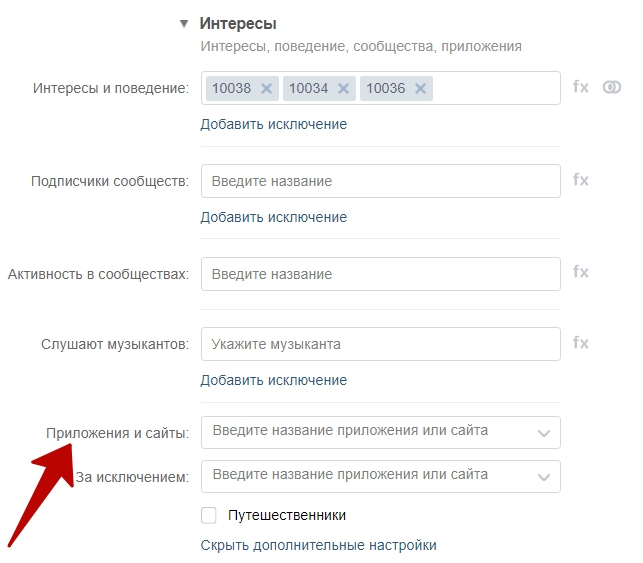
Task: Remove the 10036 interest tag
Action: point(420,89)
